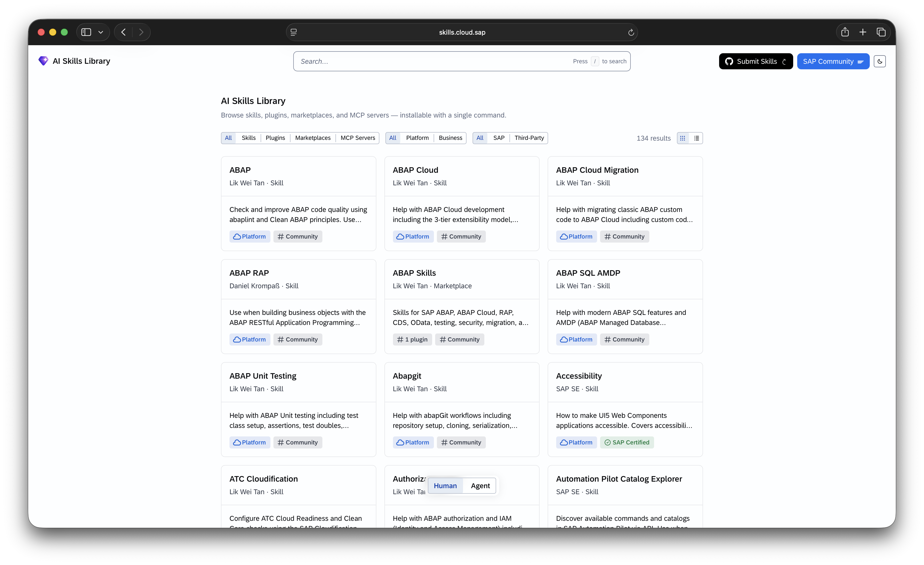
Task: Select the MCP Servers type filter
Action: click(358, 138)
